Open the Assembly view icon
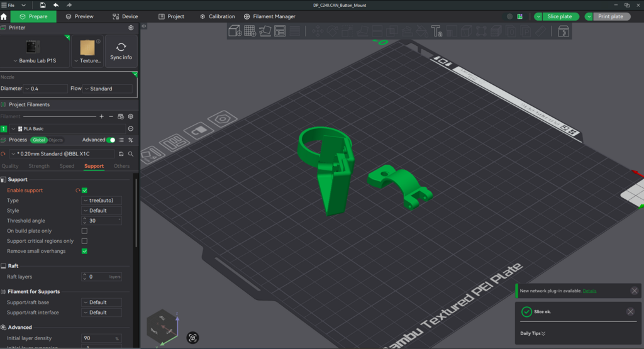644x349 pixels. click(x=563, y=31)
